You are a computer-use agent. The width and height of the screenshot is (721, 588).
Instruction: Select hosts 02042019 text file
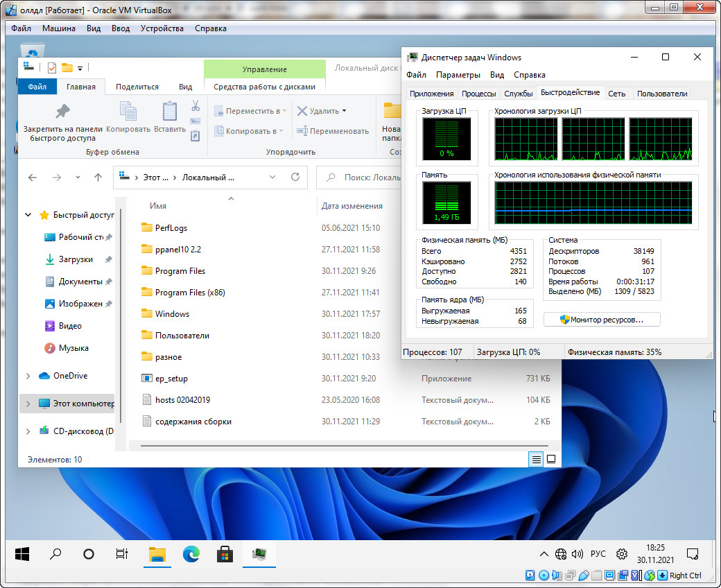[x=182, y=400]
